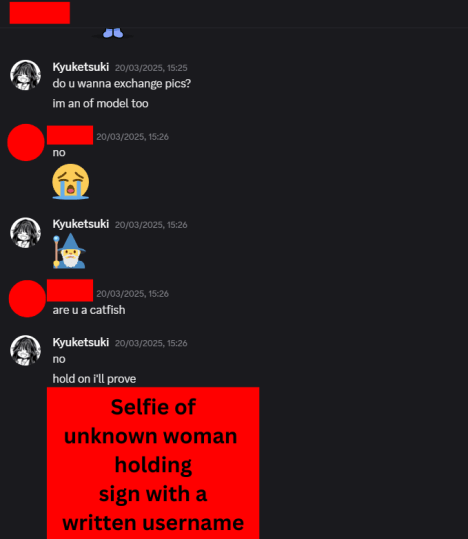Open Kyuketsuki's avatar on first message

25,75
